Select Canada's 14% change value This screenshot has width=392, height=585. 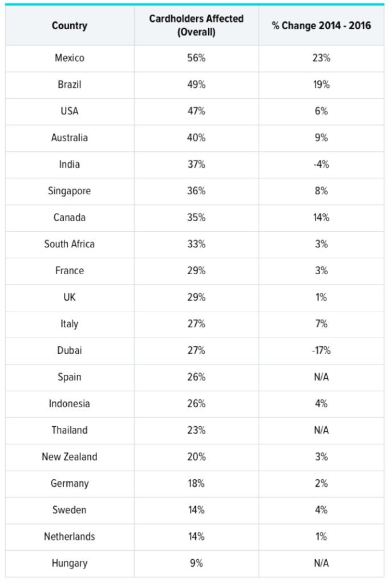point(321,218)
